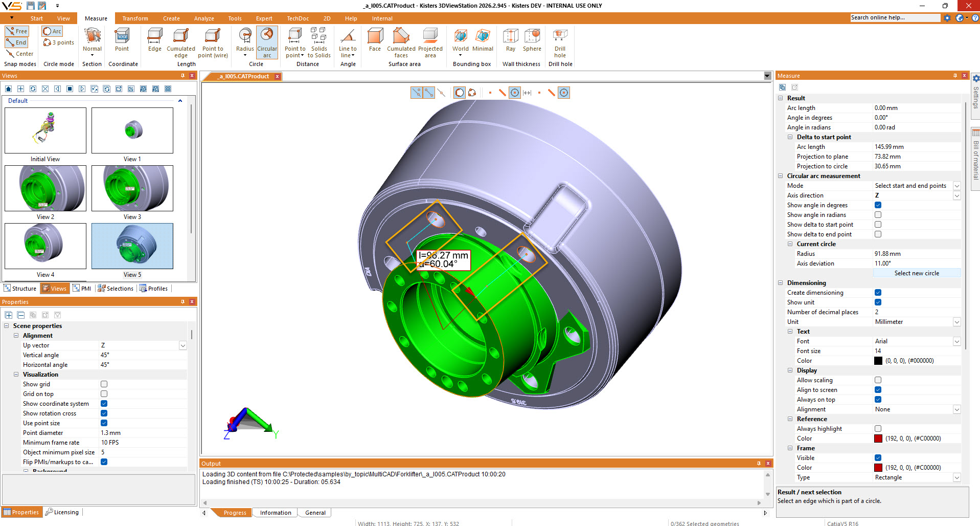Choose the Radius measure tool
This screenshot has width=980, height=526.
click(245, 42)
